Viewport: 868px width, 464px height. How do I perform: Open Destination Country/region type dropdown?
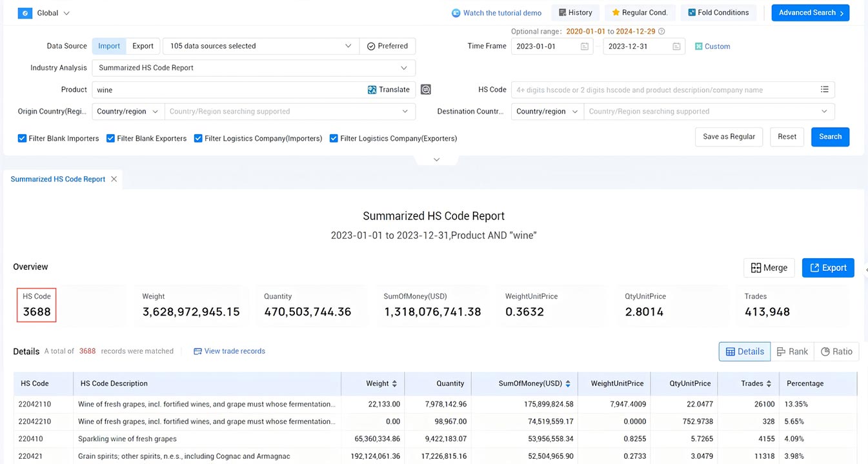(547, 111)
